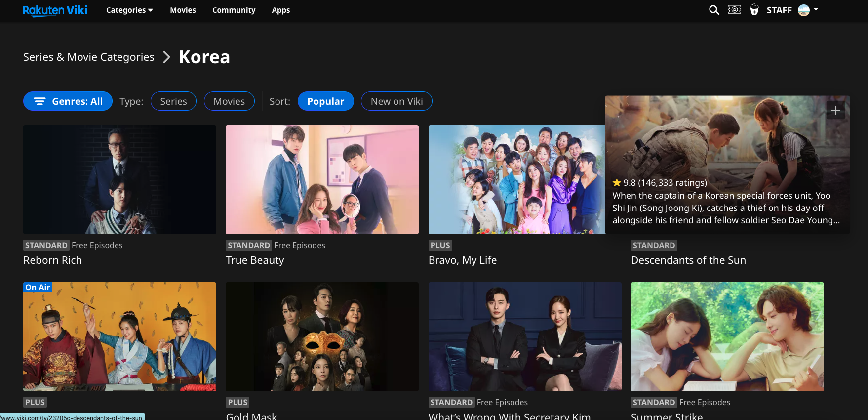This screenshot has width=868, height=420.
Task: Add Descendants of the Sun with plus icon
Action: pos(835,110)
